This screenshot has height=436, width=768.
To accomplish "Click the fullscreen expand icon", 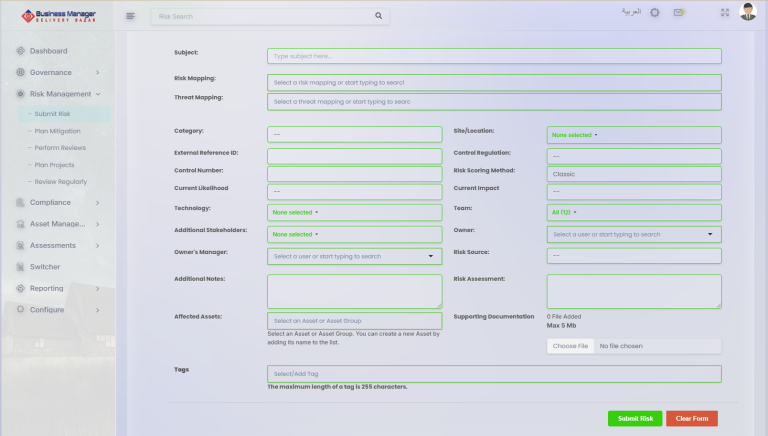I will (725, 13).
